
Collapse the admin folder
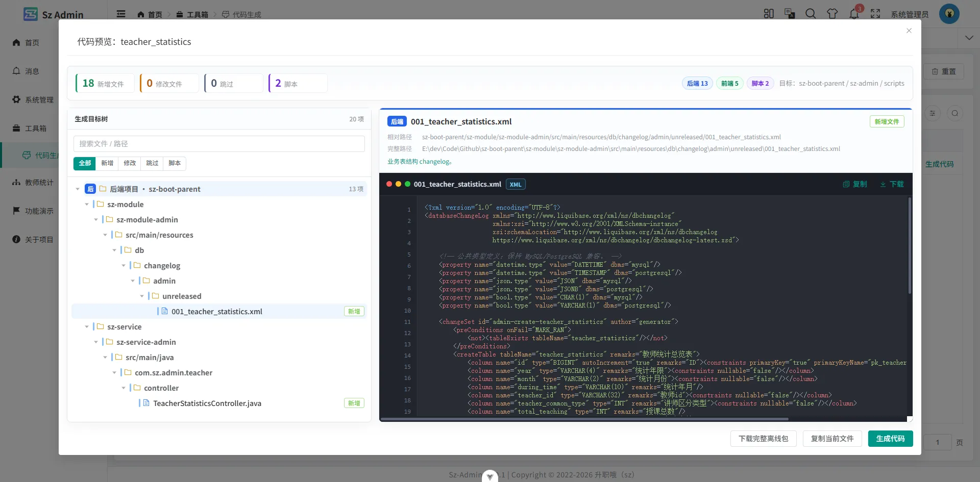(133, 281)
